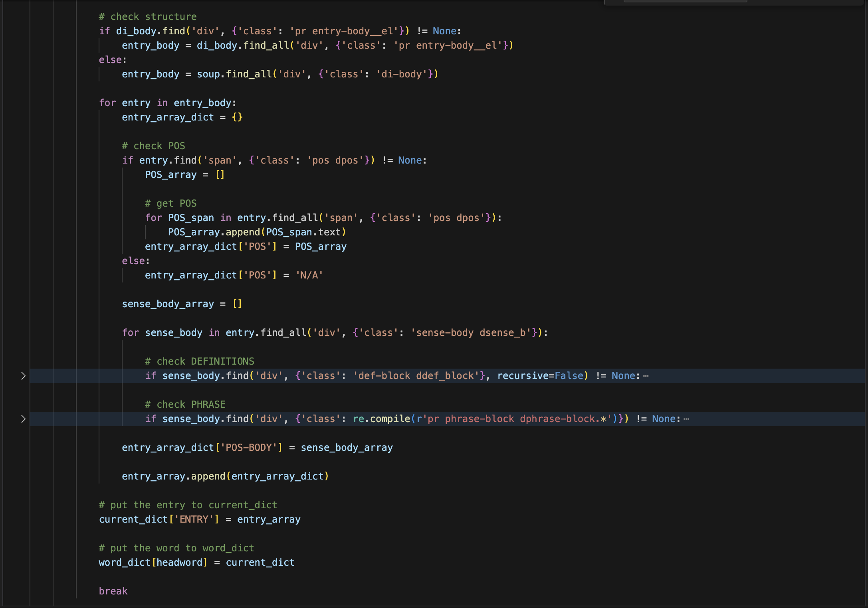Place cursor on the break statement
This screenshot has width=868, height=608.
pos(113,591)
